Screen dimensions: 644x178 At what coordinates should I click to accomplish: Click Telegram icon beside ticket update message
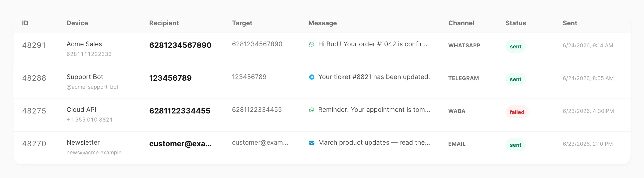[312, 77]
